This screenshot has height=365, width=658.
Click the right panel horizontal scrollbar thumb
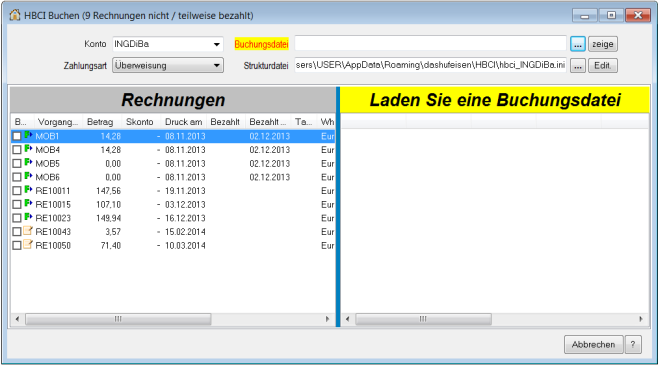pos(423,319)
